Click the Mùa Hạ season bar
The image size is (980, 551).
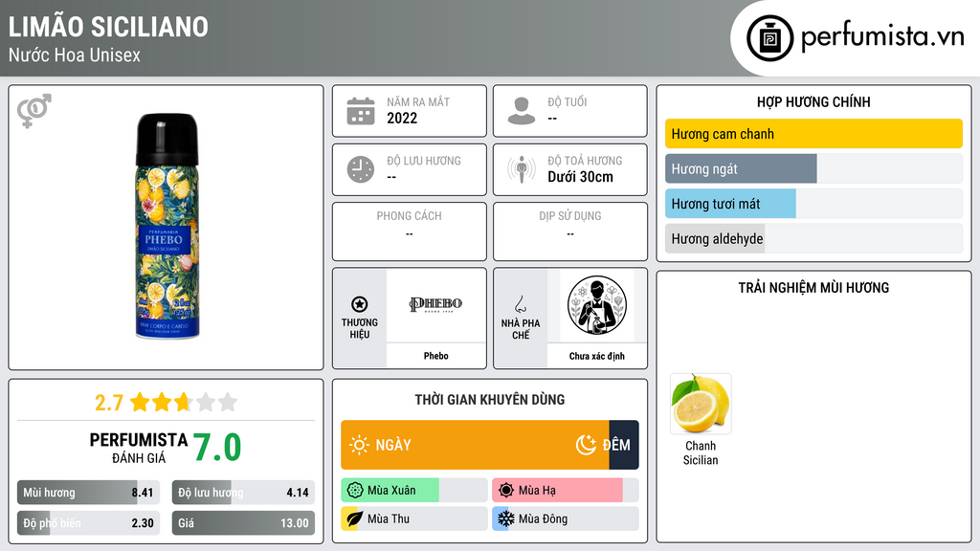[x=565, y=491]
